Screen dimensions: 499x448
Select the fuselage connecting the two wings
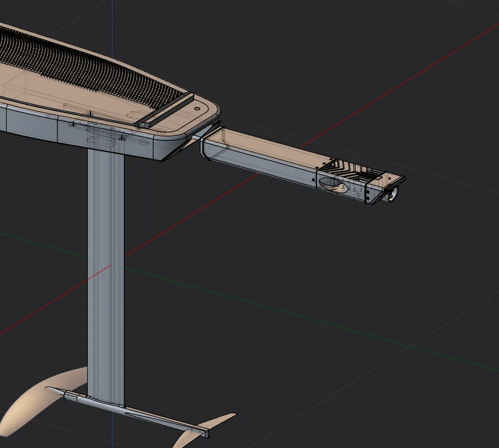click(127, 412)
